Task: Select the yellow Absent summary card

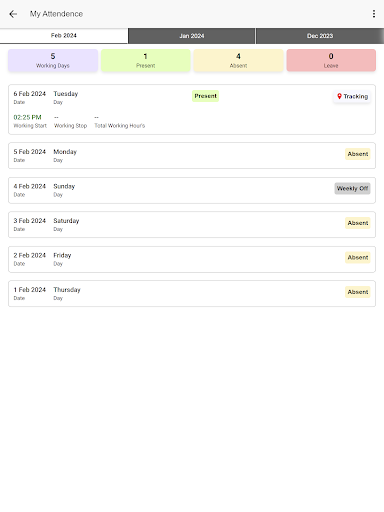Action: pos(238,60)
